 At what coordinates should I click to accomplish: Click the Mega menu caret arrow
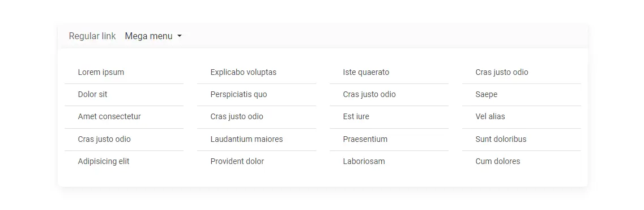click(180, 36)
